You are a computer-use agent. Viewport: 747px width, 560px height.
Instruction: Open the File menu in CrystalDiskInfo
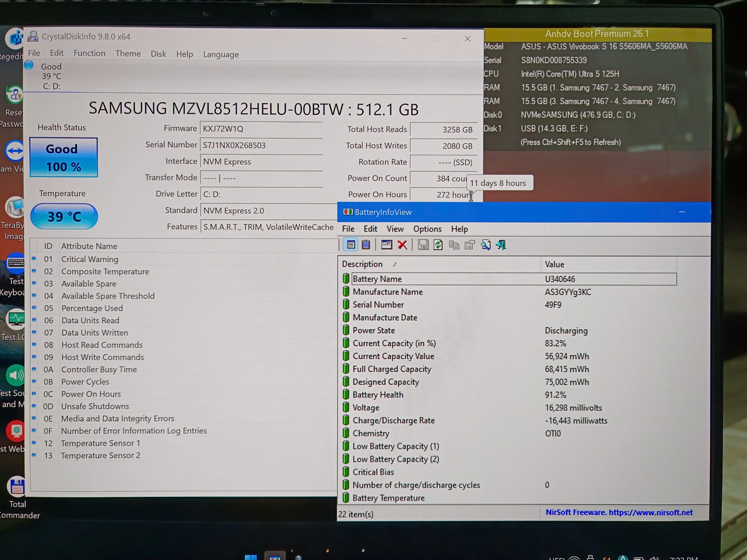click(x=34, y=53)
